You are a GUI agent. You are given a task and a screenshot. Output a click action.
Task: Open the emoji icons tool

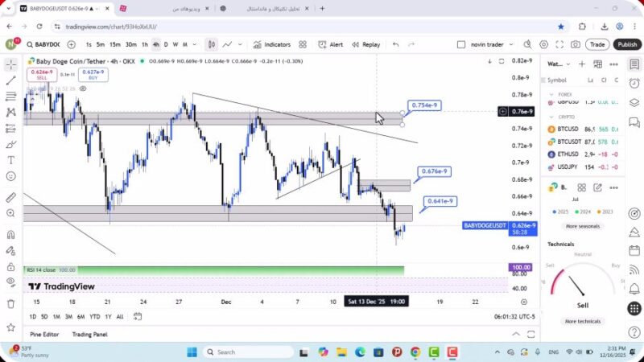point(11,176)
